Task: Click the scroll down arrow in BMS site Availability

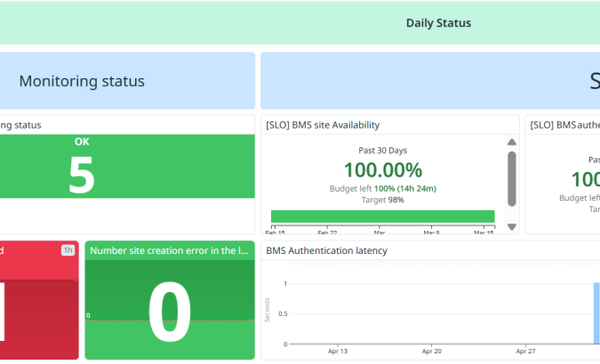Action: [512, 226]
